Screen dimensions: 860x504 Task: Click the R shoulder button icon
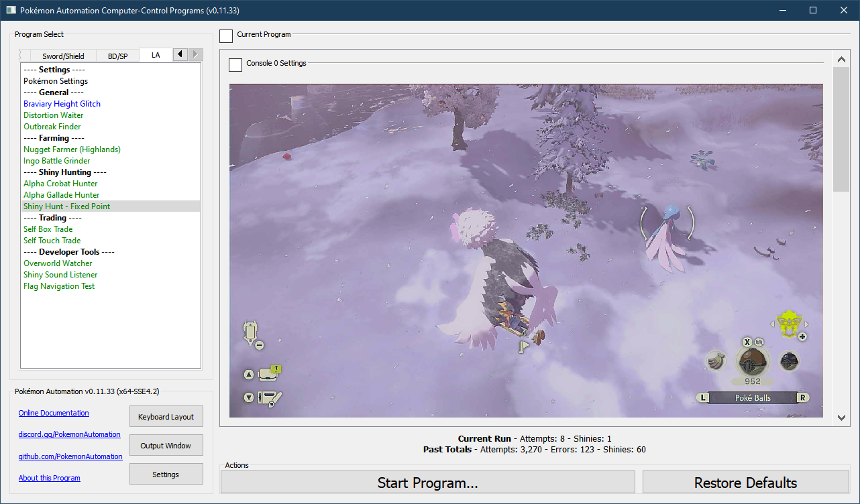pos(802,397)
